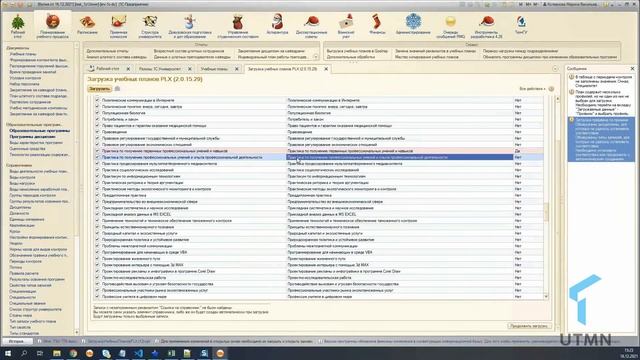The image size is (640, 360).
Task: Open Образовательные программы in left navigation
Action: coord(40,131)
